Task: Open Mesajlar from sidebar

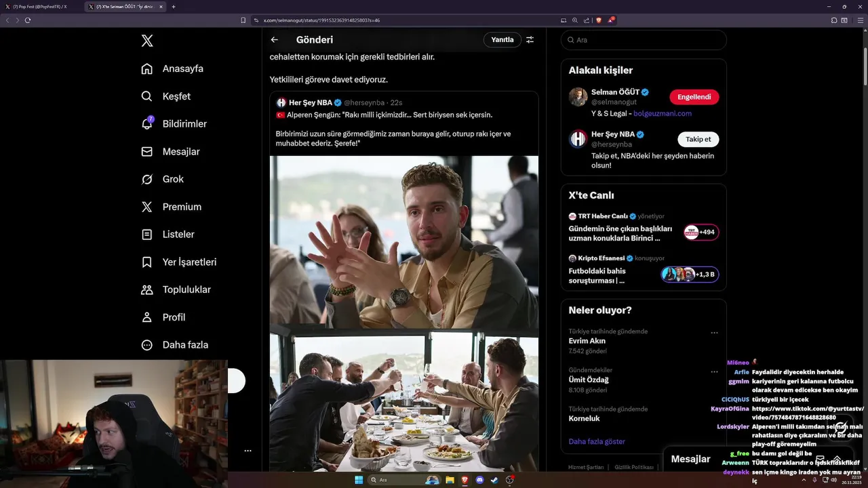Action: (x=170, y=152)
